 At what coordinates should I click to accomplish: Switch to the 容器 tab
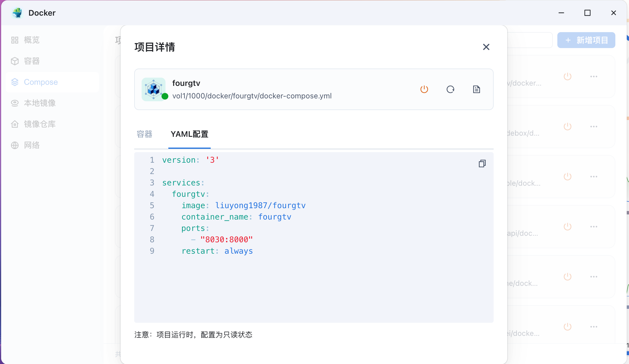(144, 134)
